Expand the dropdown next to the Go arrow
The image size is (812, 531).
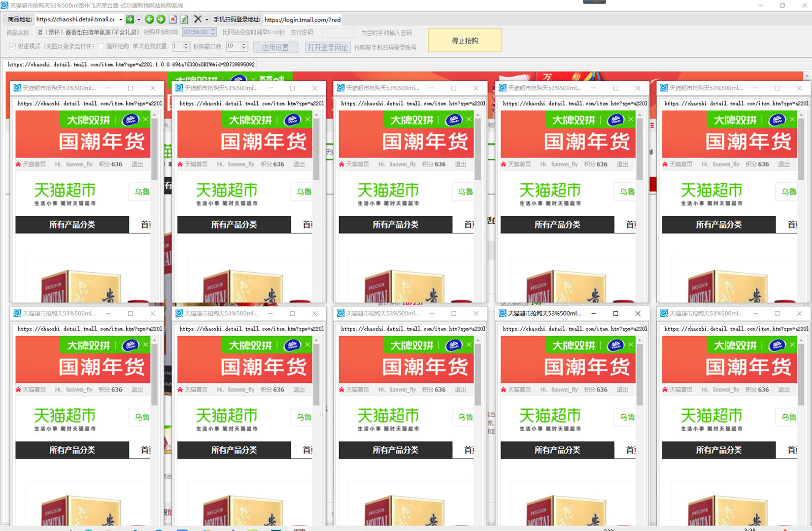click(x=139, y=20)
